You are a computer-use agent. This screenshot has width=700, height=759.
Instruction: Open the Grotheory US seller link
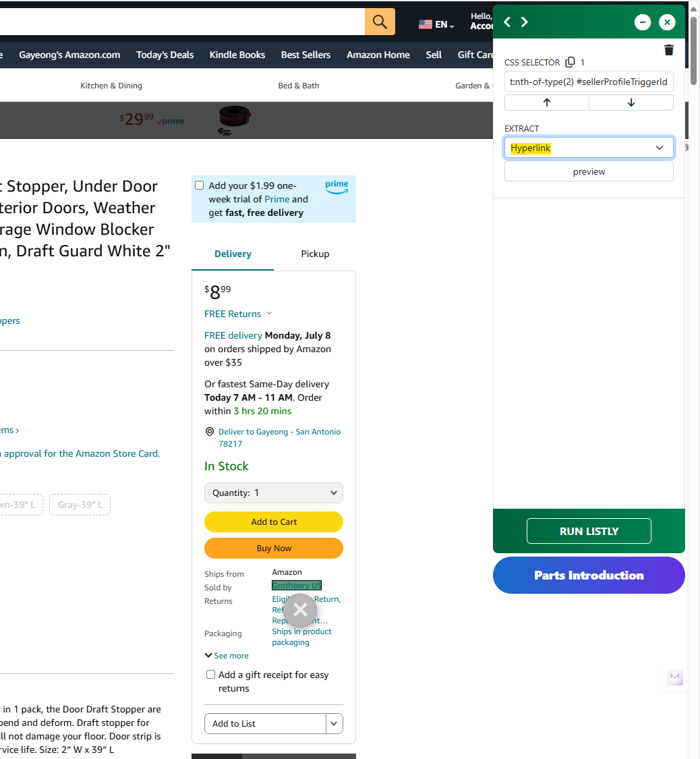pyautogui.click(x=297, y=586)
